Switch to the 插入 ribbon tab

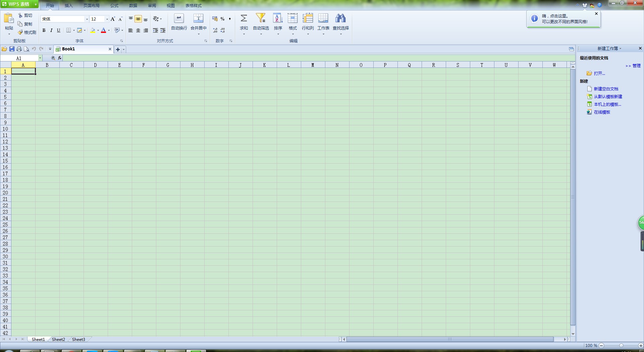68,6
